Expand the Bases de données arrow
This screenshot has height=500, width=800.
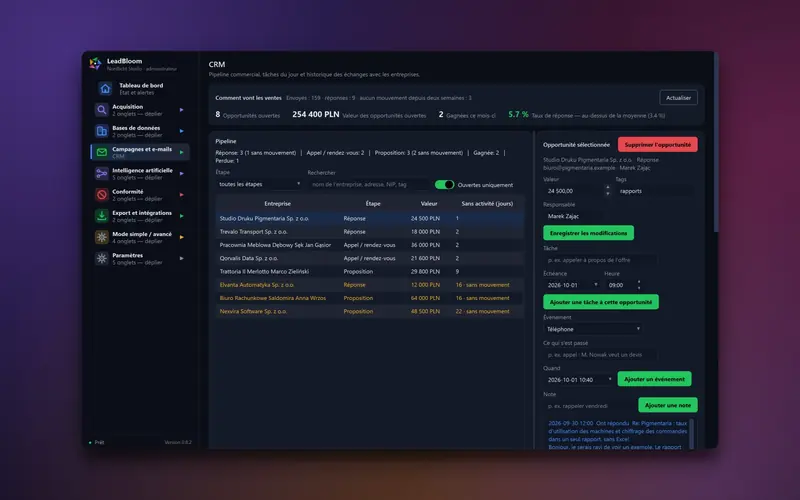pyautogui.click(x=182, y=131)
